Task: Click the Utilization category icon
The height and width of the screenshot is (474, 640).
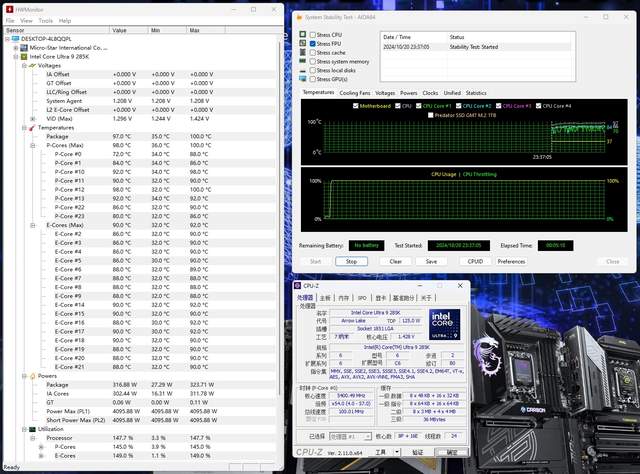Action: coord(33,429)
